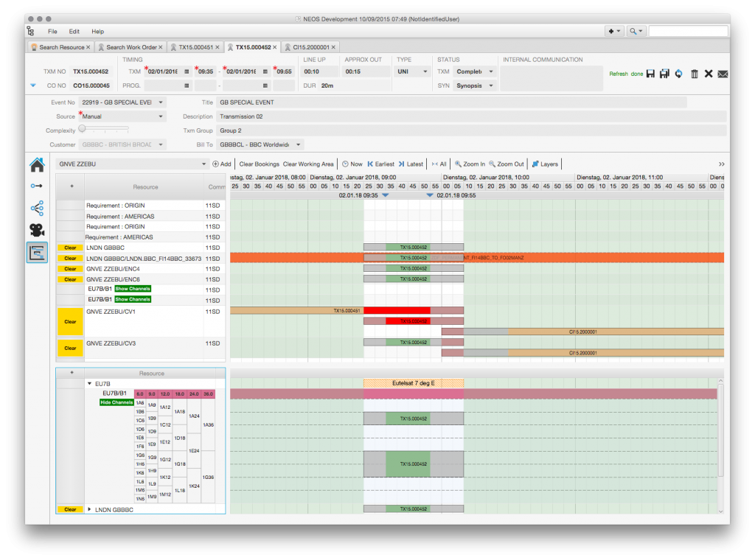Click the Description input field
Image resolution: width=755 pixels, height=560 pixels.
coord(471,116)
